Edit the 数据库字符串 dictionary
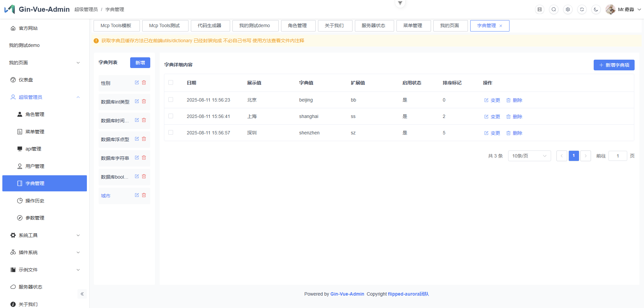This screenshot has width=644, height=308. point(137,158)
